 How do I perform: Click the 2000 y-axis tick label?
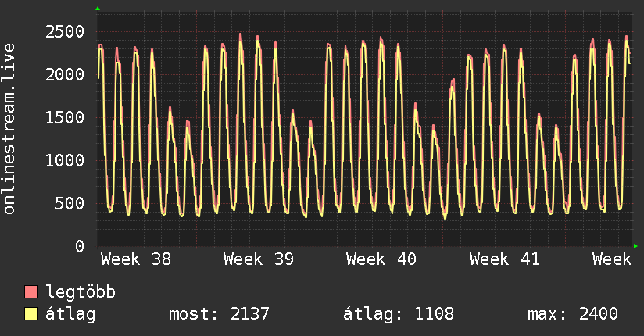point(65,74)
